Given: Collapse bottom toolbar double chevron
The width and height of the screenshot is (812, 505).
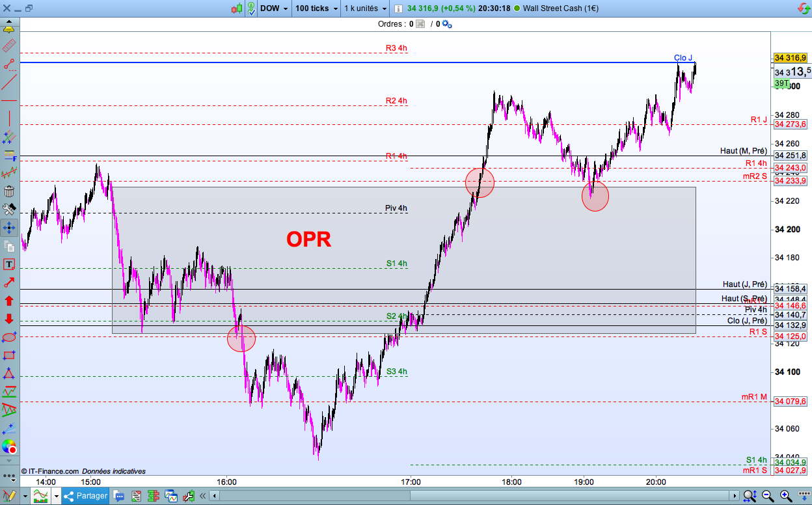Looking at the screenshot, I should (x=203, y=496).
